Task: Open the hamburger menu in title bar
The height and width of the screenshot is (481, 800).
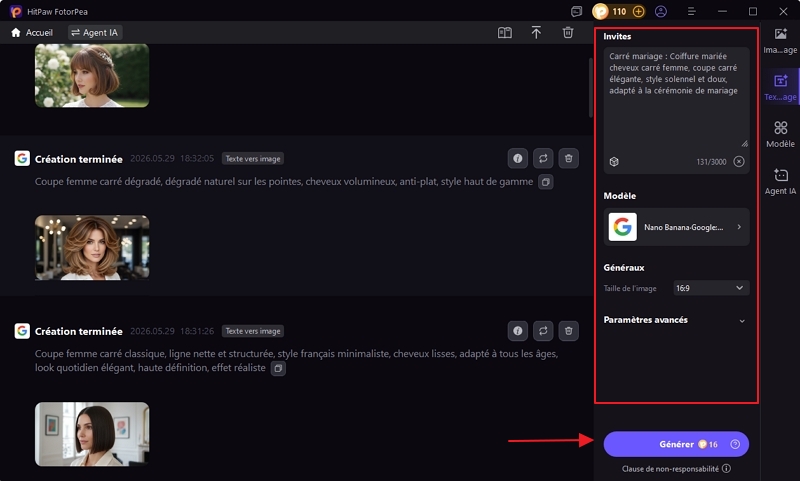Action: coord(691,11)
